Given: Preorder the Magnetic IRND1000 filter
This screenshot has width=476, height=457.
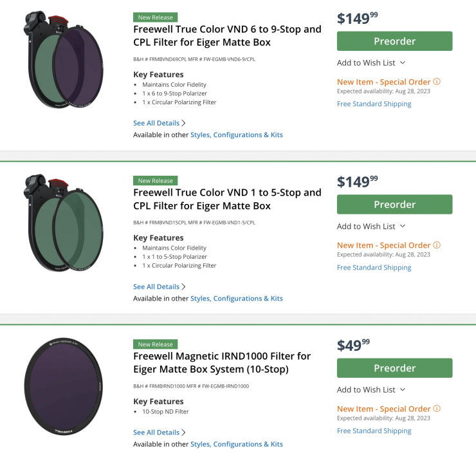Looking at the screenshot, I should [394, 368].
